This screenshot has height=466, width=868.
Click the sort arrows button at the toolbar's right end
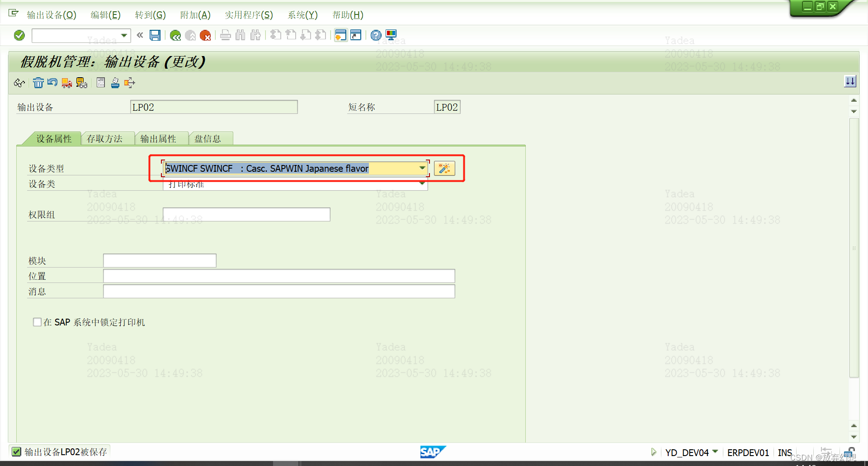(x=850, y=81)
